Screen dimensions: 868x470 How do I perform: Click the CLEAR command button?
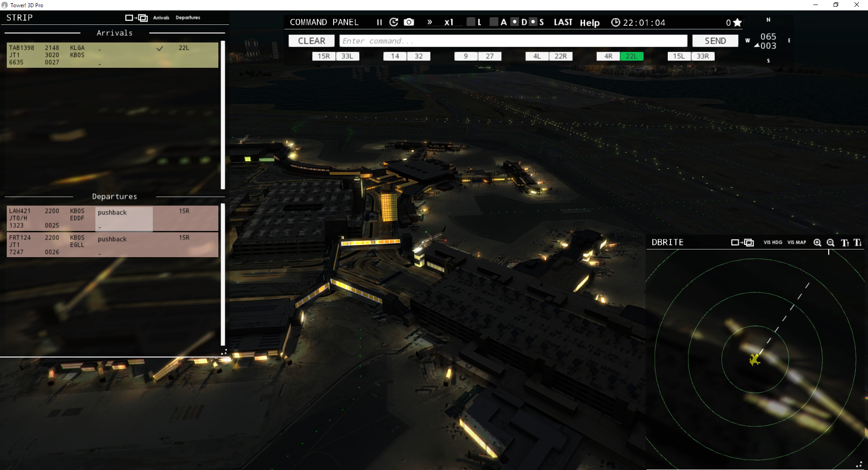[311, 41]
